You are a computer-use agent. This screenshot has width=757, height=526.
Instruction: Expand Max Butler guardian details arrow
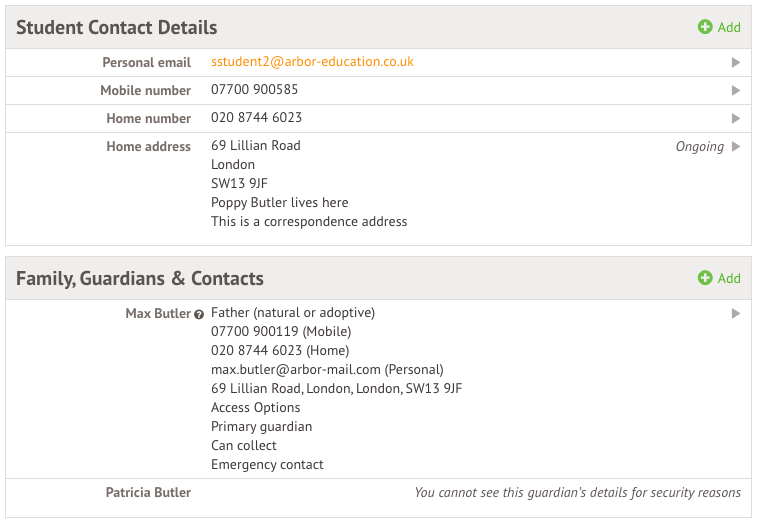tap(736, 313)
